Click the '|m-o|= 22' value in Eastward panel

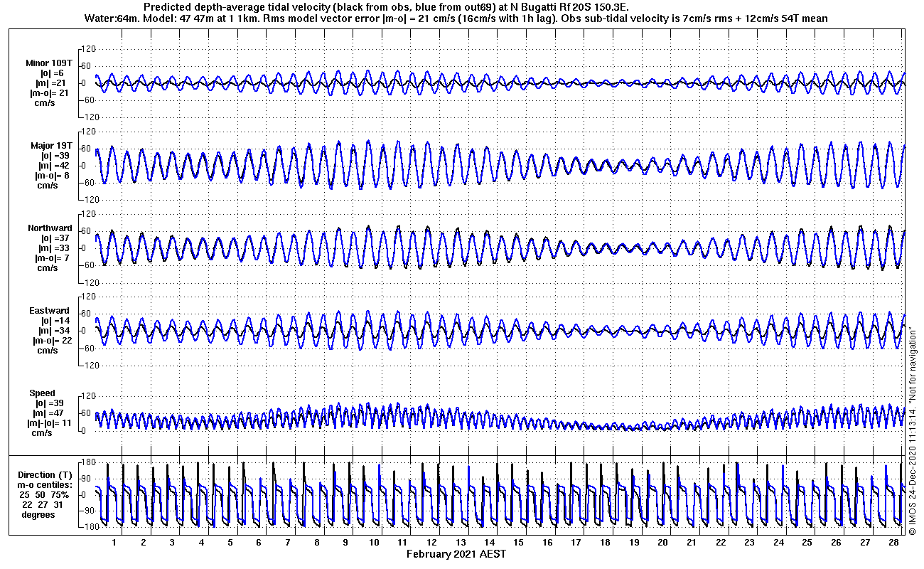click(x=51, y=341)
